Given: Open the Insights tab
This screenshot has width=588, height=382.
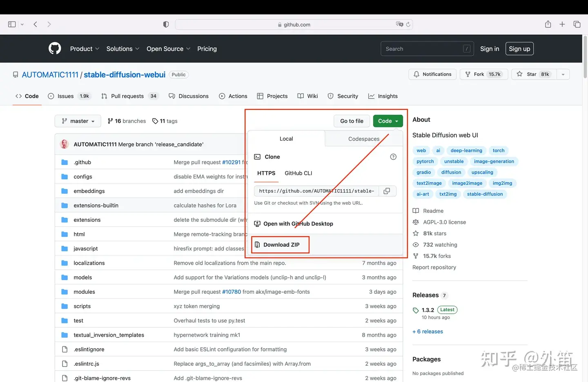Looking at the screenshot, I should click(x=383, y=96).
